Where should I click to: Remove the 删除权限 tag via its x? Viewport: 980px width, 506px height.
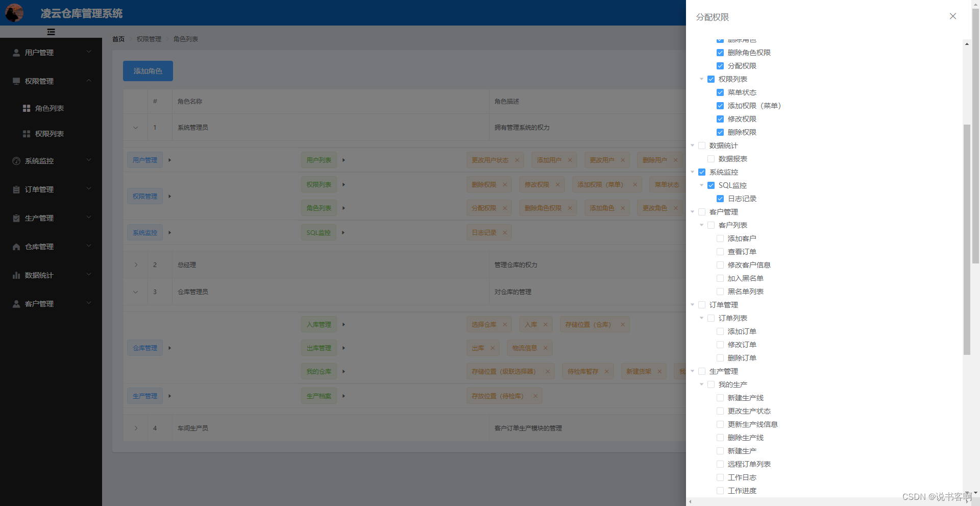pos(505,185)
